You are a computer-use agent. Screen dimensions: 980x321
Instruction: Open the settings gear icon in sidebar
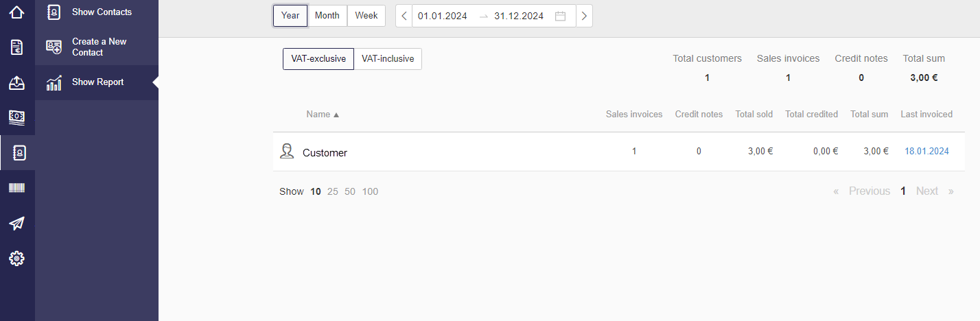tap(17, 259)
